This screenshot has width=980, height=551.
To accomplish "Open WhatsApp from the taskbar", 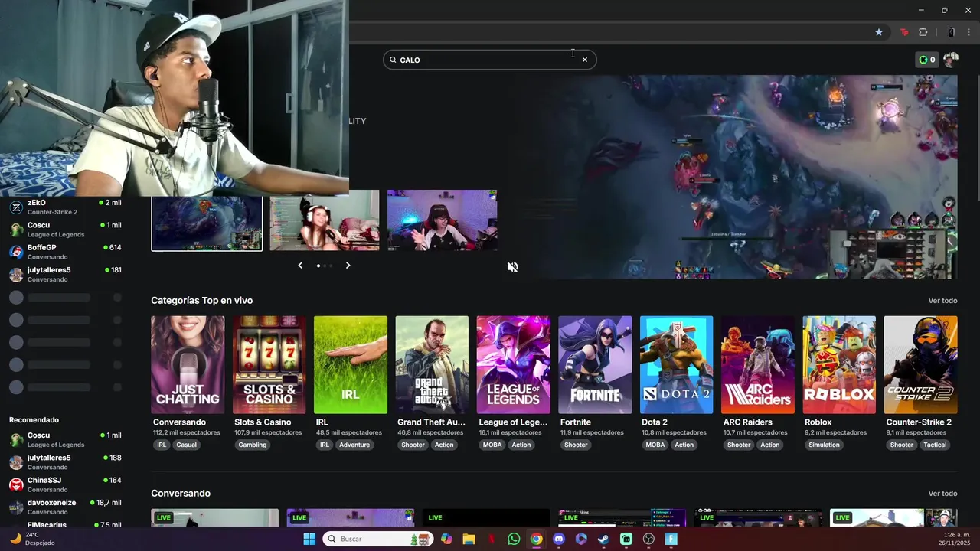I will 514,539.
